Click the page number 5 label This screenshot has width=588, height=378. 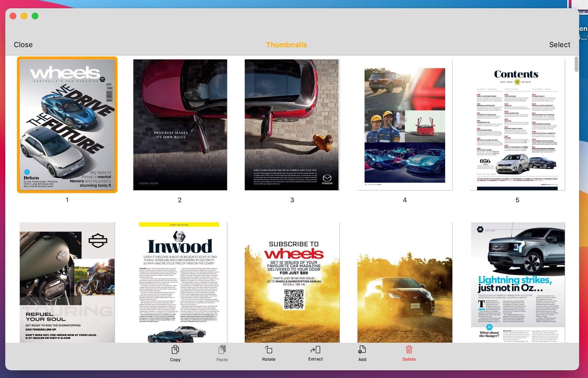point(517,200)
